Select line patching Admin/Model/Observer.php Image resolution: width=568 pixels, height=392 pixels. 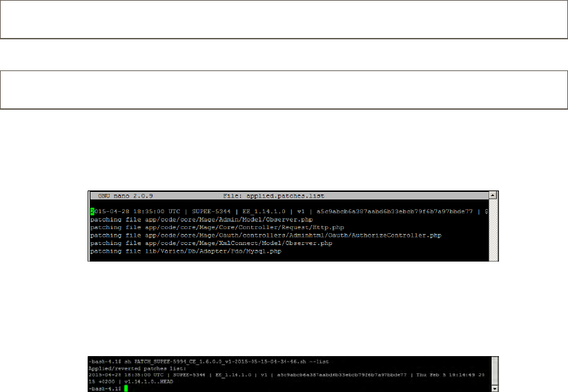[202, 219]
